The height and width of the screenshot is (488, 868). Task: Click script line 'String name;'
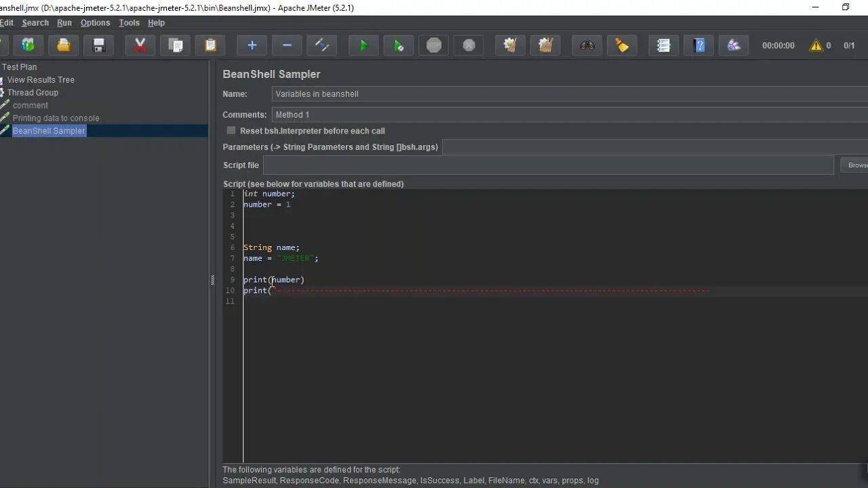tap(271, 247)
